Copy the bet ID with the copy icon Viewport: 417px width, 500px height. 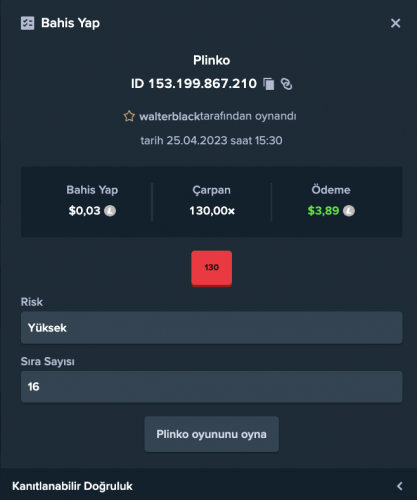(x=269, y=84)
